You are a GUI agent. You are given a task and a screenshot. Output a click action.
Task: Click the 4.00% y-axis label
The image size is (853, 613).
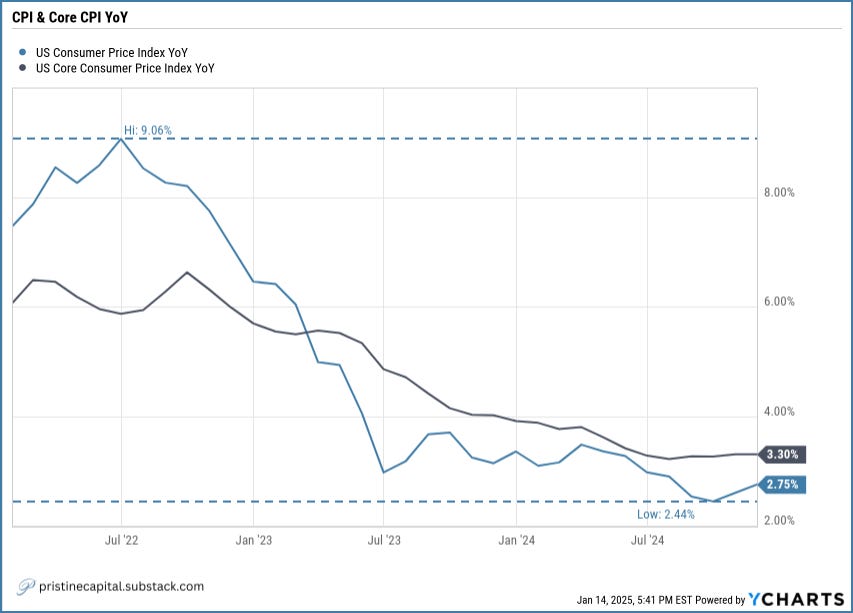point(779,411)
